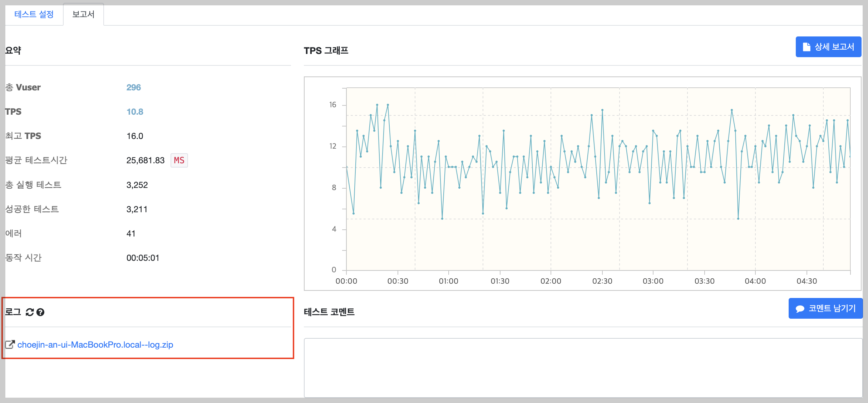Click the 02:00 mark on TPS graph axis

[x=551, y=281]
